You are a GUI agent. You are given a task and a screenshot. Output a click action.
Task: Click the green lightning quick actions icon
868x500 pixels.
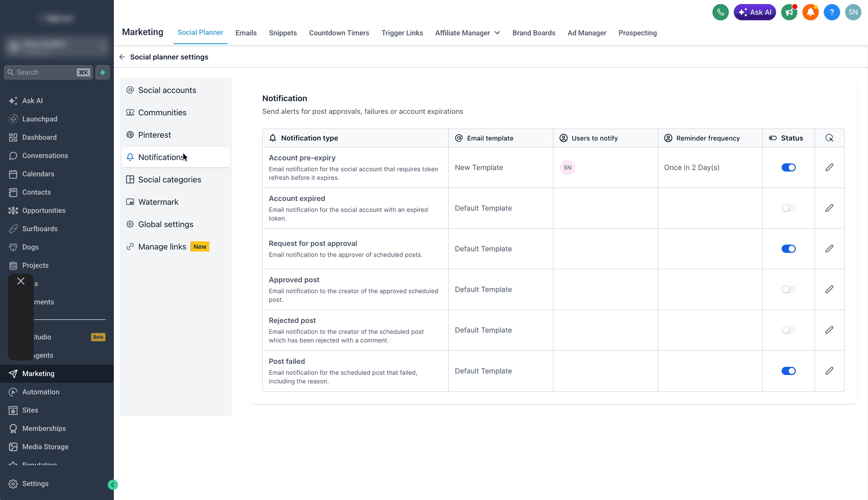click(103, 72)
